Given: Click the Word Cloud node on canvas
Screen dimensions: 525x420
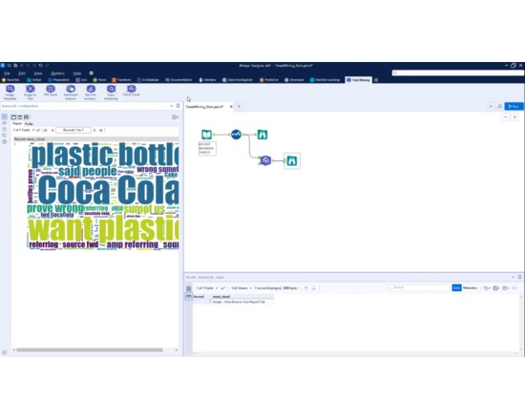Looking at the screenshot, I should pos(265,160).
